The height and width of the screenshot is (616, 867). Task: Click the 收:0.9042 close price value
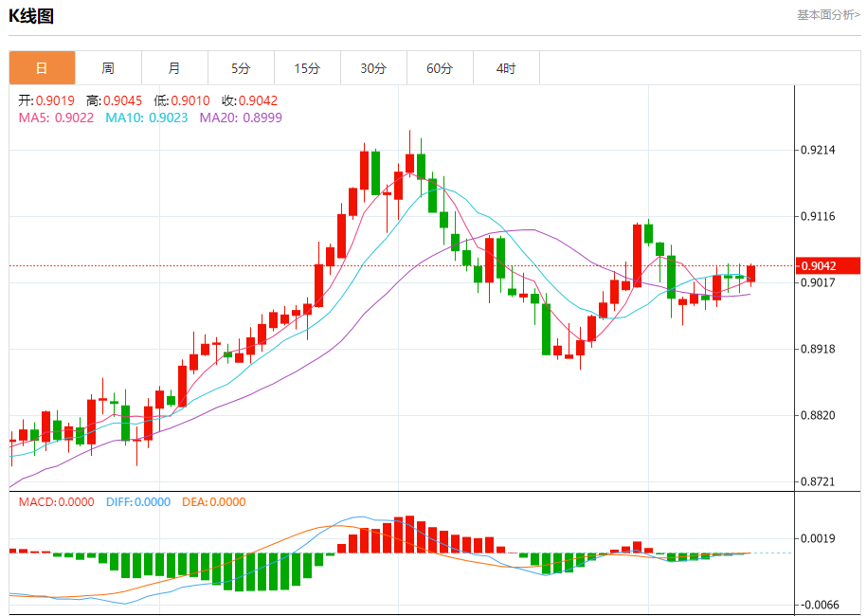[249, 100]
